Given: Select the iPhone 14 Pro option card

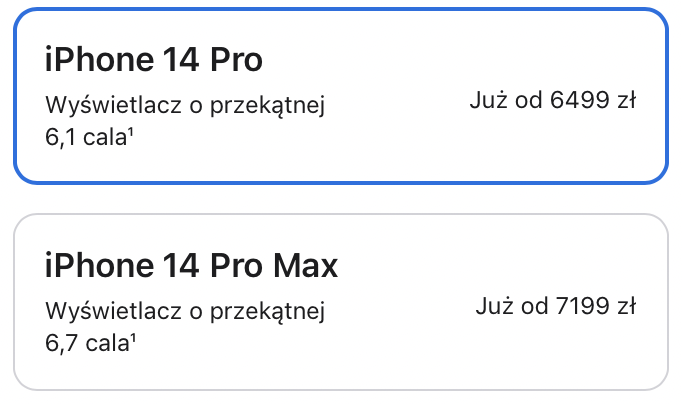Looking at the screenshot, I should (341, 96).
